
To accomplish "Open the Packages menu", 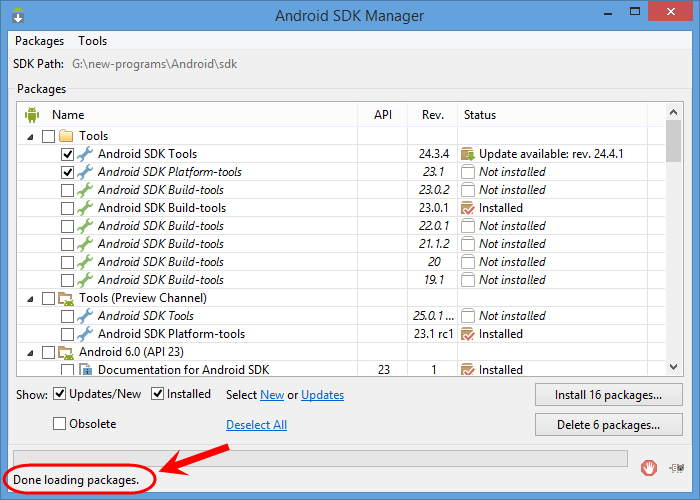I will pyautogui.click(x=39, y=41).
